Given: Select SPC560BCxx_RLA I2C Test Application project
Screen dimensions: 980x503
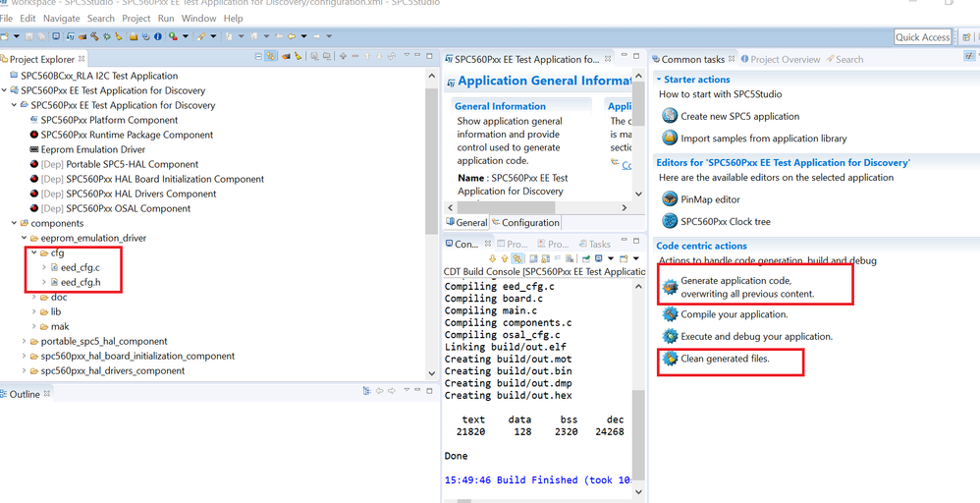Looking at the screenshot, I should coord(99,76).
